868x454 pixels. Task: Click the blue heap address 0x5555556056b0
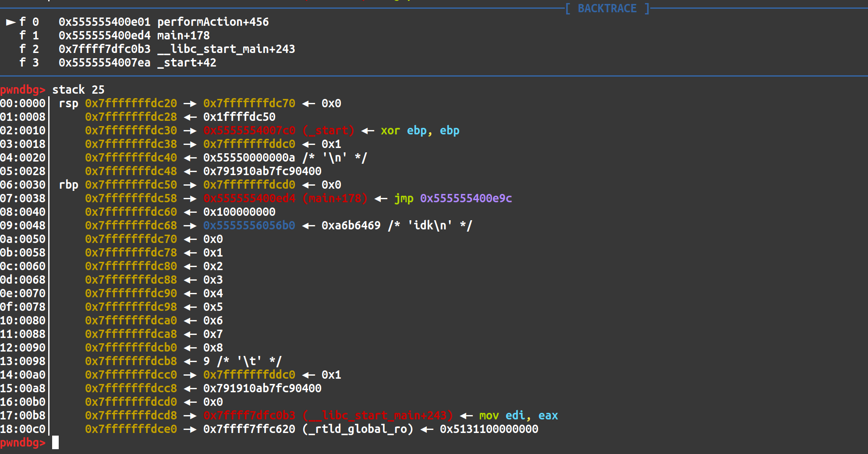[249, 225]
